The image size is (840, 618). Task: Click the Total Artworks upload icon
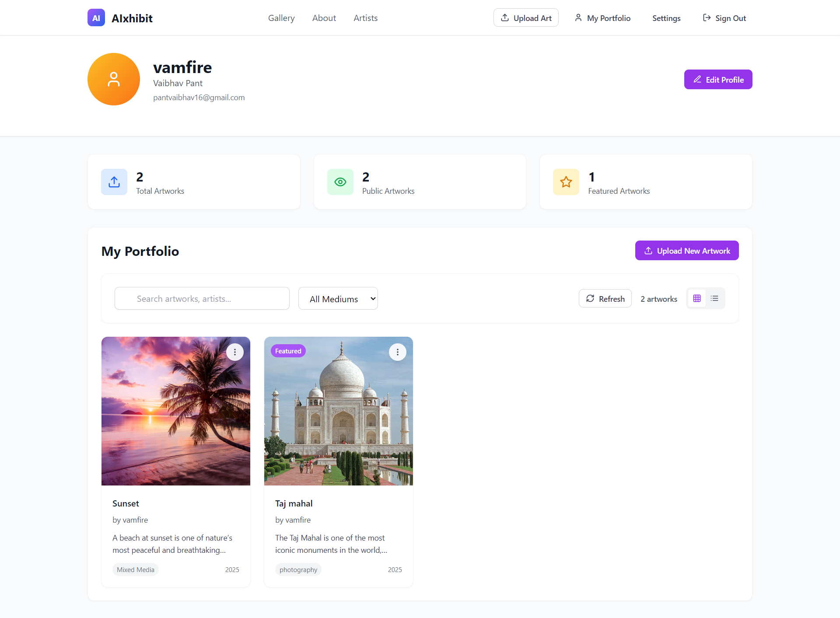click(x=114, y=182)
